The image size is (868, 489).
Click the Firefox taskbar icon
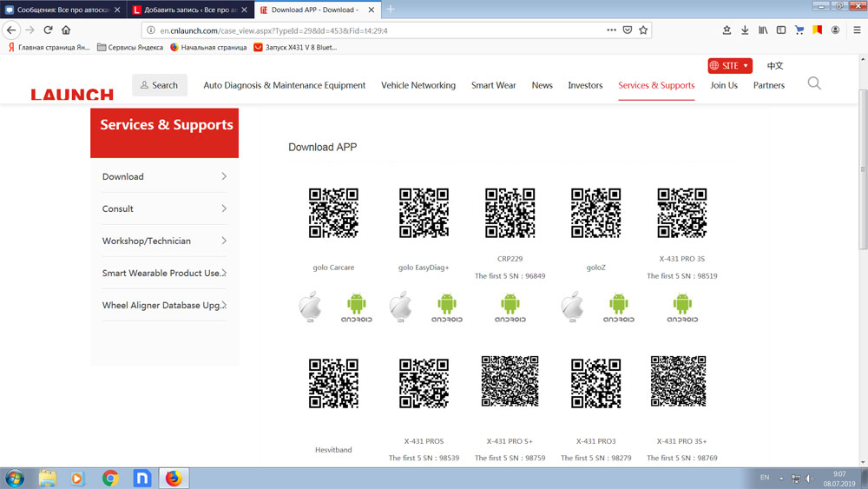click(x=174, y=478)
